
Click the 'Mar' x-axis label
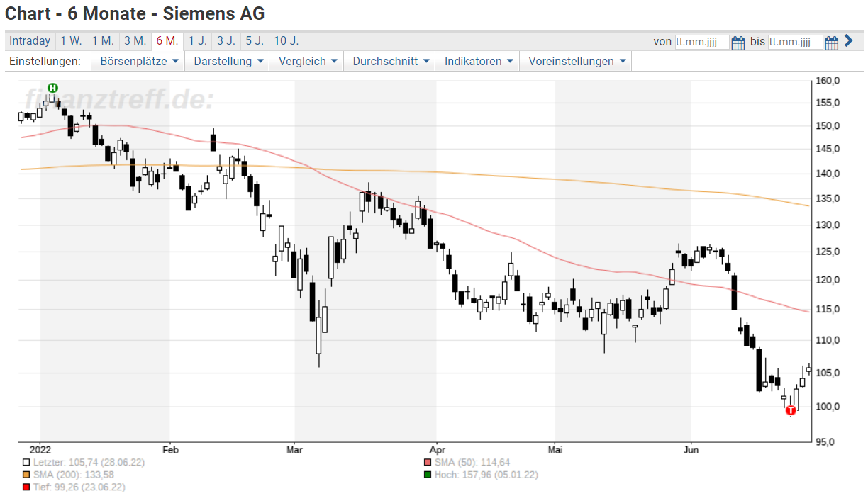click(x=295, y=449)
